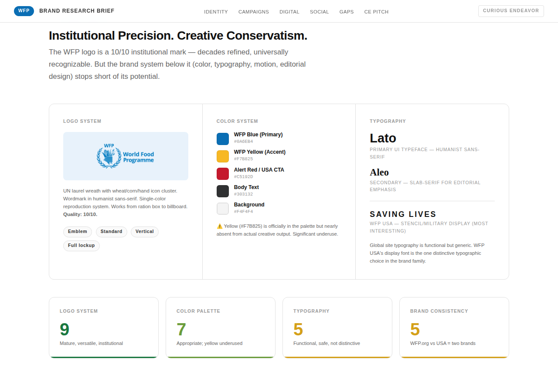Viewport: 558px width, 392px height.
Task: Click the WFP Blue (Primary) label
Action: tap(258, 135)
